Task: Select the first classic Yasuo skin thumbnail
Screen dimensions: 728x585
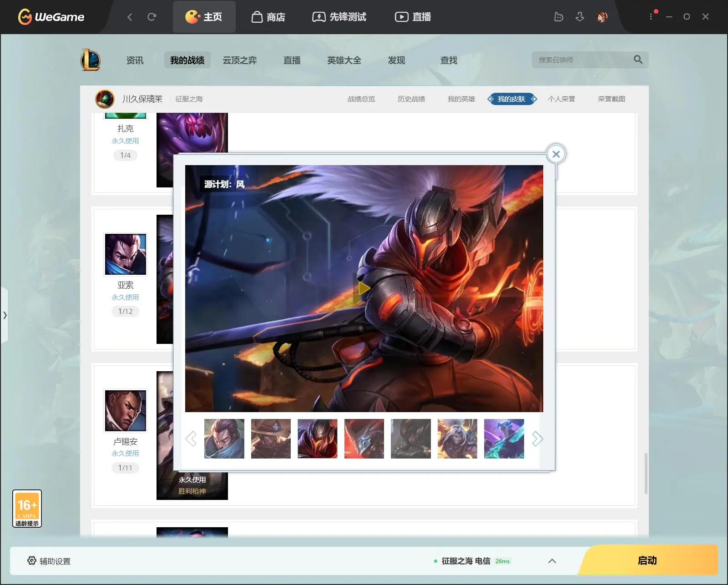Action: [224, 439]
